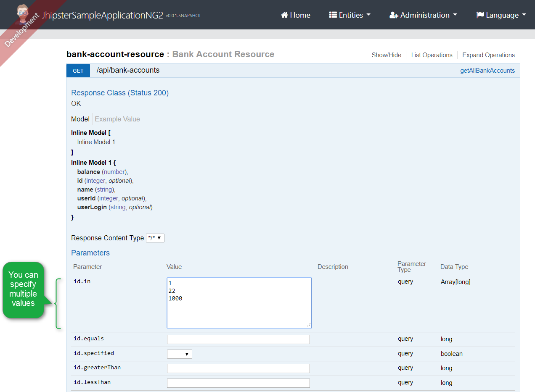The image size is (535, 392).
Task: Click the GET method badge
Action: coord(78,71)
